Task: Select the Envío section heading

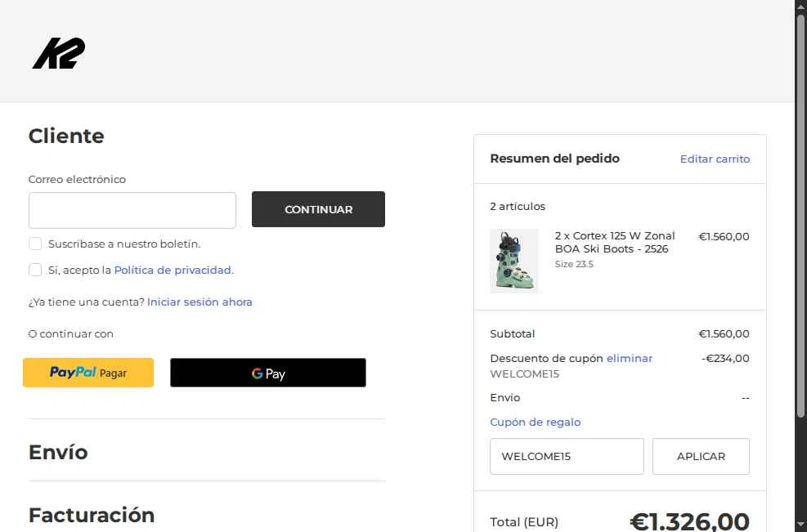Action: pos(58,452)
